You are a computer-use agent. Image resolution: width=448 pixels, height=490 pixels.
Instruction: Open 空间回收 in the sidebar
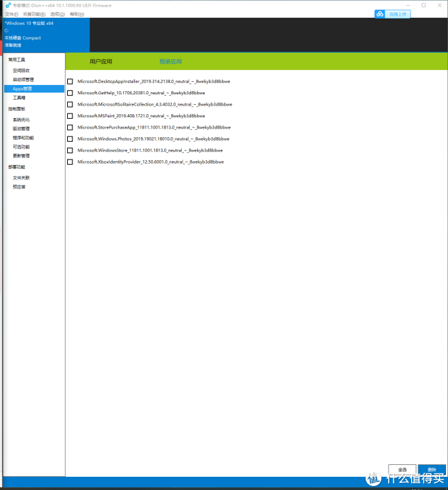coord(21,71)
